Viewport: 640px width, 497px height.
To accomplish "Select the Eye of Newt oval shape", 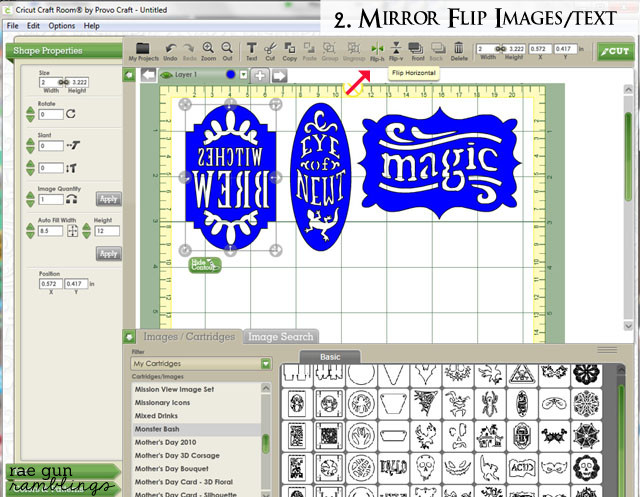I will click(x=320, y=177).
